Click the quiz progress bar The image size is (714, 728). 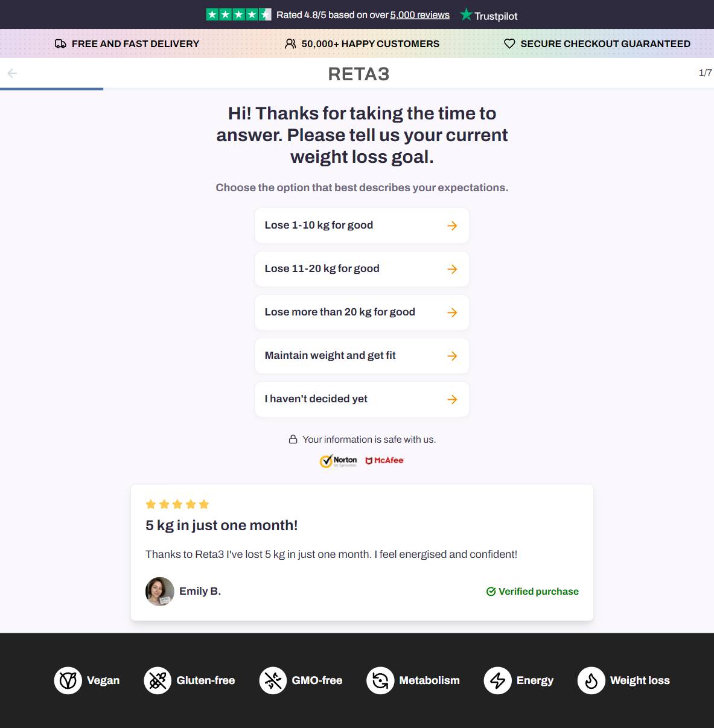coord(357,89)
